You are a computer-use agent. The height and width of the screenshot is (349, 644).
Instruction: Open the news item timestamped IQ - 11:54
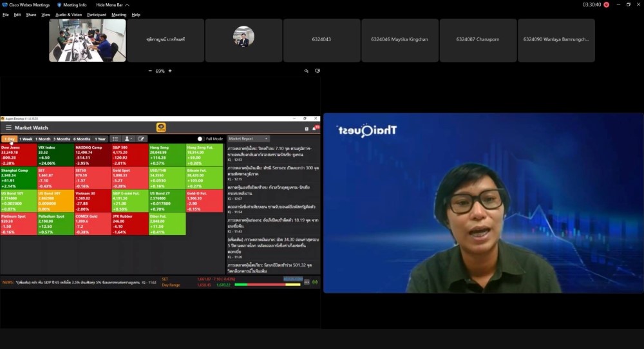(x=272, y=209)
